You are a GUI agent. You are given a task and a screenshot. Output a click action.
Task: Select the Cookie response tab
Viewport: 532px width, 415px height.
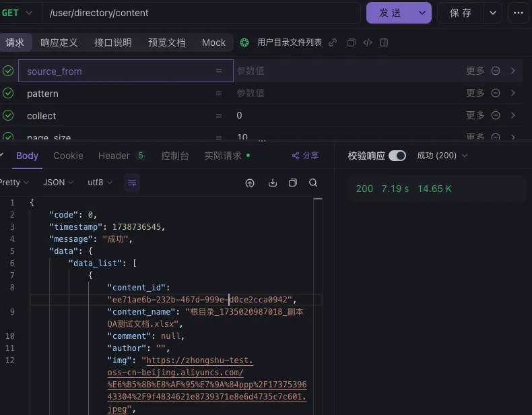click(x=68, y=156)
